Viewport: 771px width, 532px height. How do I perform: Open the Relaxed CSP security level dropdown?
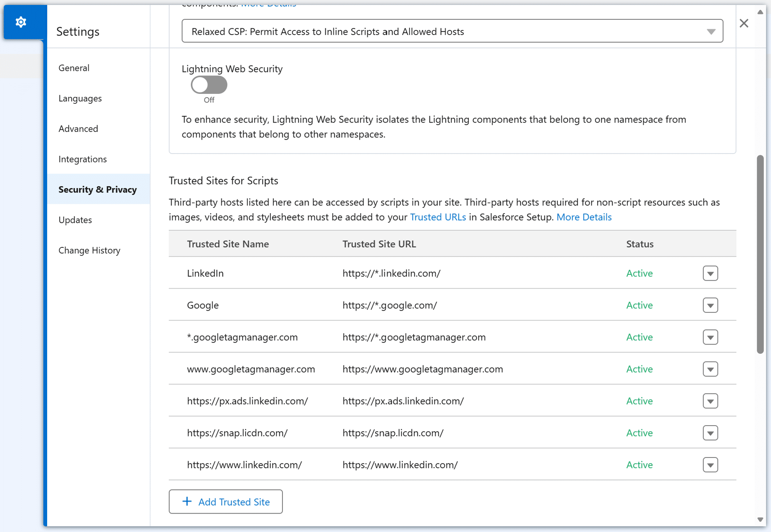coord(452,31)
